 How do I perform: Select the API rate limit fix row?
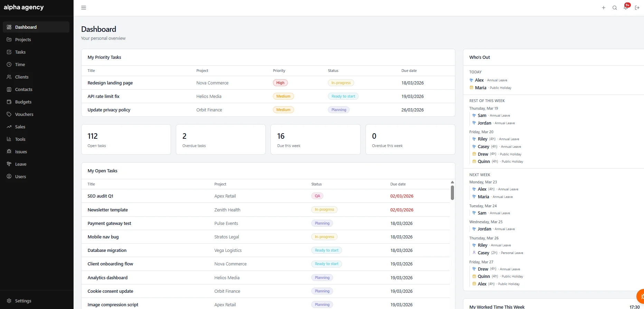click(268, 96)
